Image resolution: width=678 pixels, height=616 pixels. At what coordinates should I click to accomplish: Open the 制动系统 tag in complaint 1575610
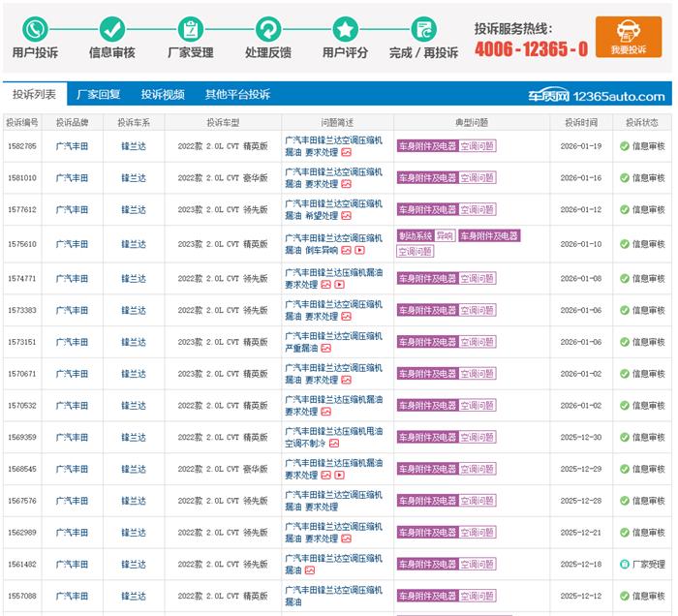[x=415, y=235]
